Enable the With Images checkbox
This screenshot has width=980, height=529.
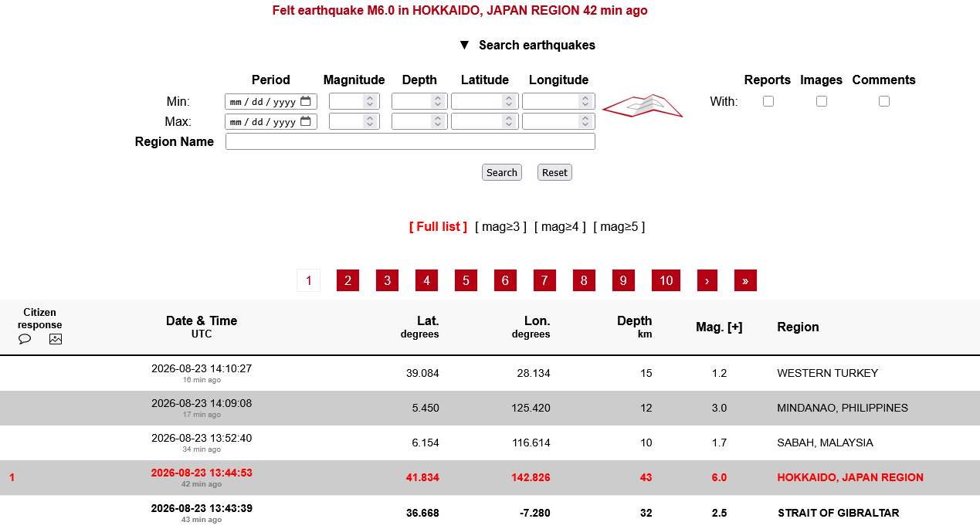tap(822, 101)
